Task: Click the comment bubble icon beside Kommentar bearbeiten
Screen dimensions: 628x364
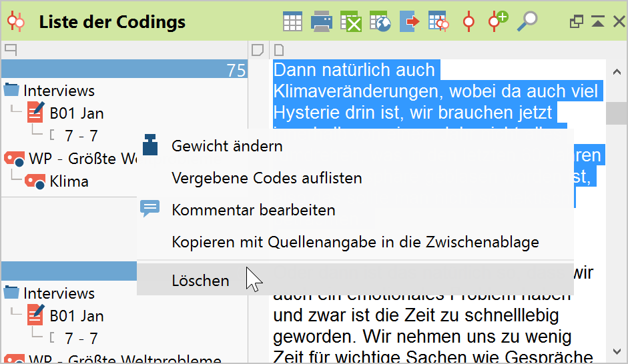Action: point(150,209)
